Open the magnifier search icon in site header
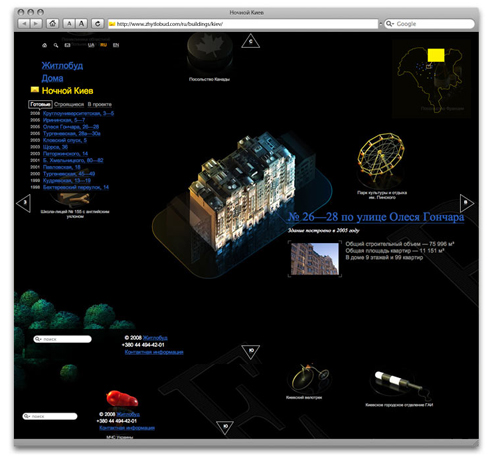This screenshot has width=500, height=463. click(56, 45)
